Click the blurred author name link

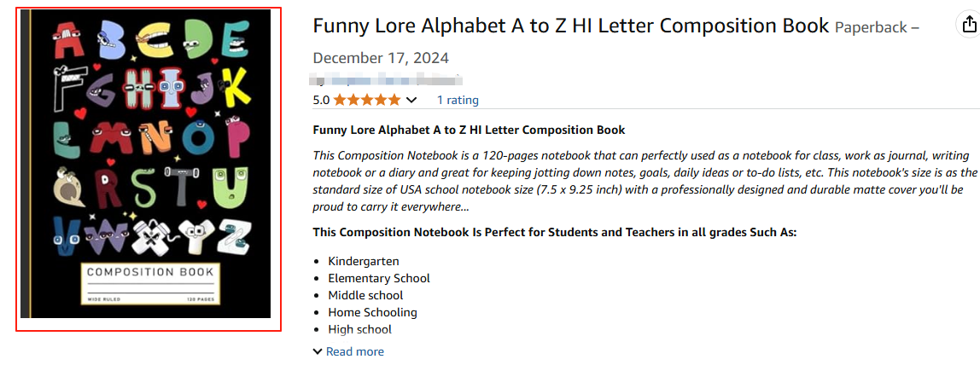(388, 81)
